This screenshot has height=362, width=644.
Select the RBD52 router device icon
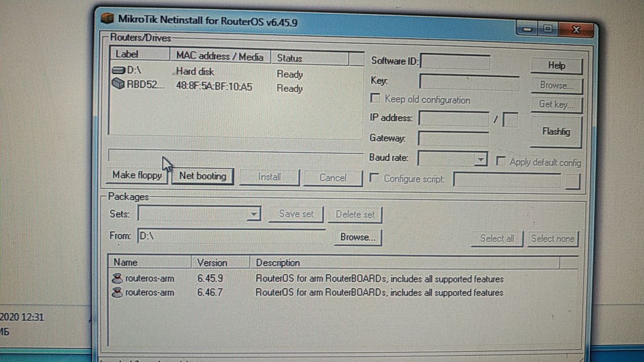click(x=118, y=84)
